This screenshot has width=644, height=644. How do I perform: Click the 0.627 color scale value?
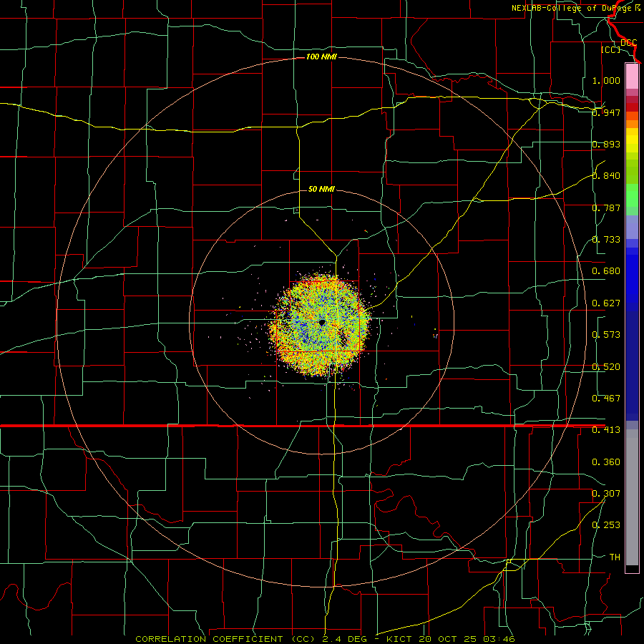point(606,303)
